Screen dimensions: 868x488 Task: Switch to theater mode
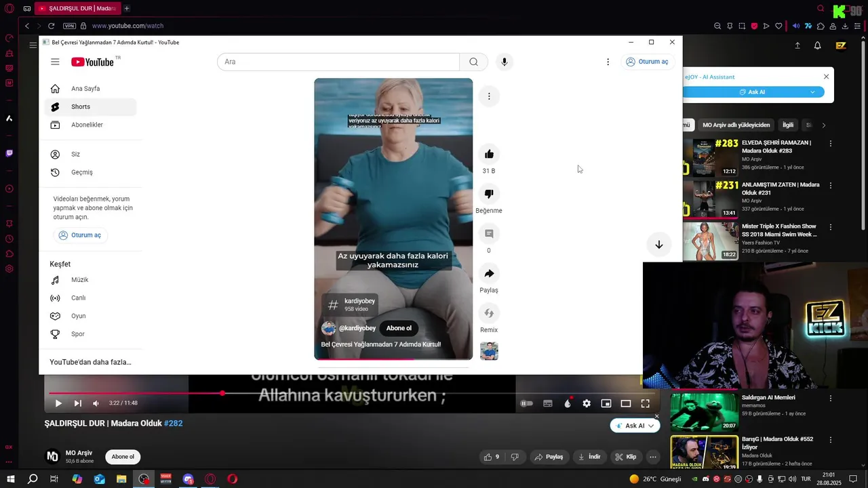626,403
